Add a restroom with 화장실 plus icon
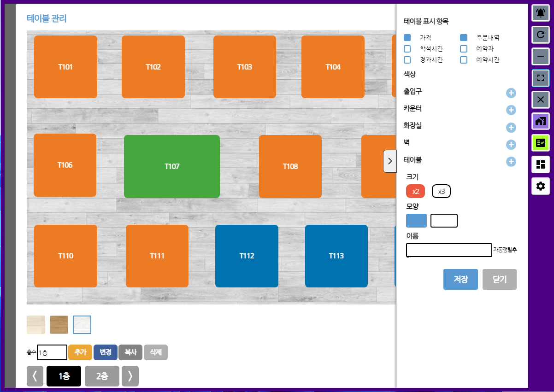The height and width of the screenshot is (392, 554). pos(511,128)
